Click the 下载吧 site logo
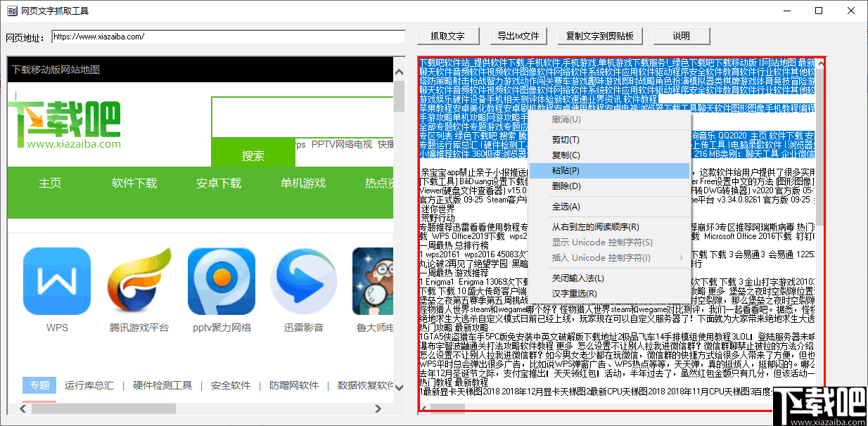 (65, 125)
